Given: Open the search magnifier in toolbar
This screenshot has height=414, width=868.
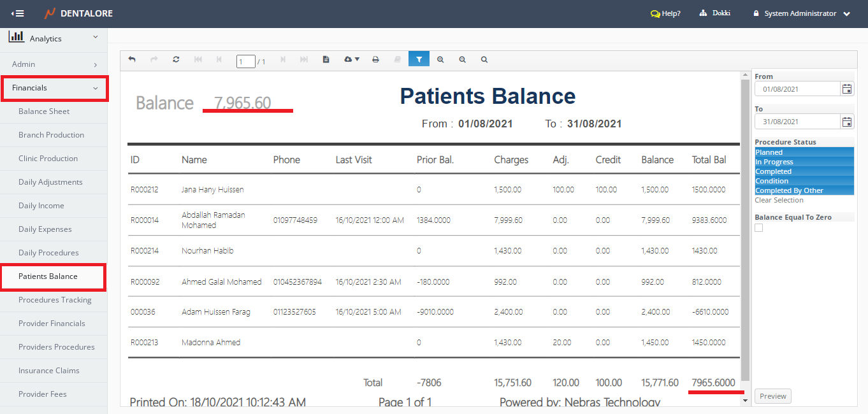Looking at the screenshot, I should click(484, 59).
